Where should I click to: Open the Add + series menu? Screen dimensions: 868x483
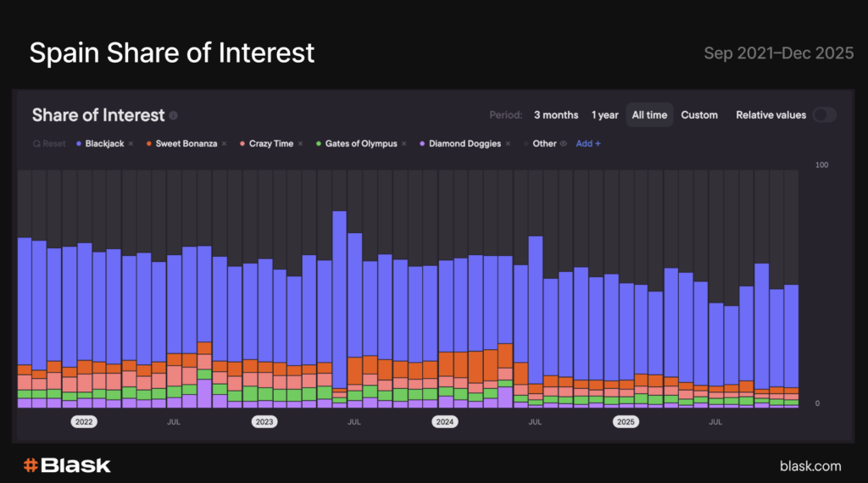click(x=588, y=144)
